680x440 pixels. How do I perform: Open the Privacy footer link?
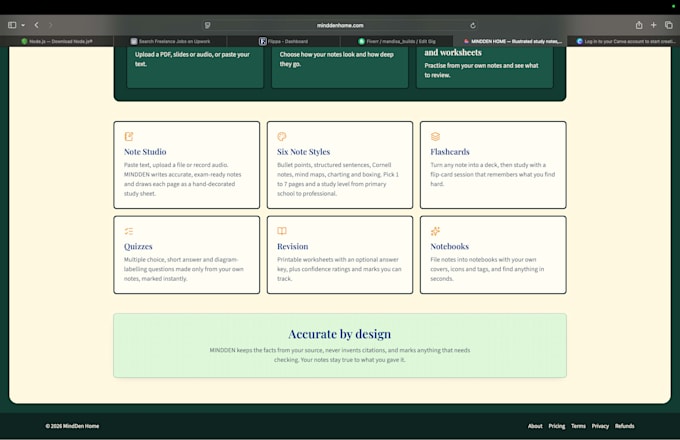pos(600,426)
